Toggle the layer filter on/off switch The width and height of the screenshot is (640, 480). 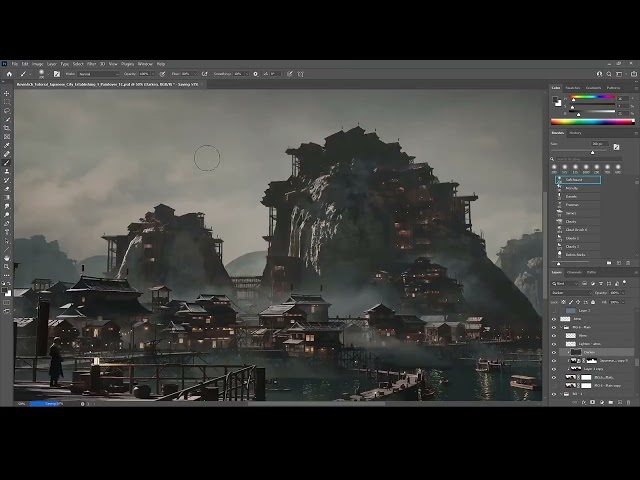[x=624, y=282]
